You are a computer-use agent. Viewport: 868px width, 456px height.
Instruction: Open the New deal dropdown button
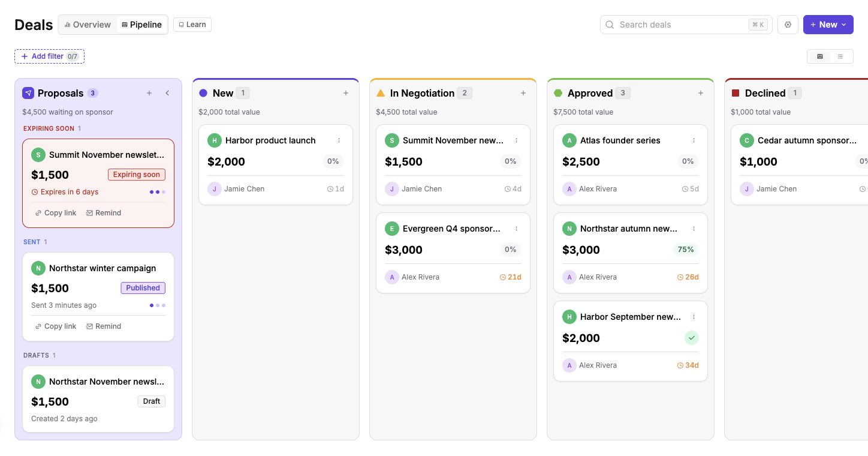[x=828, y=25]
